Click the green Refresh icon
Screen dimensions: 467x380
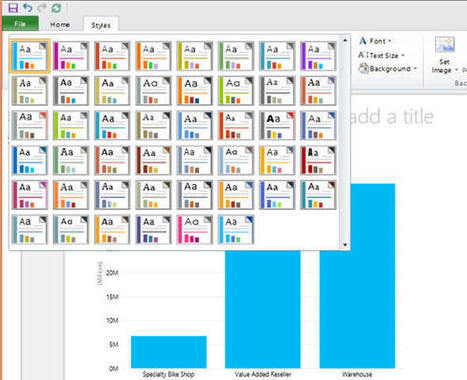coord(56,8)
